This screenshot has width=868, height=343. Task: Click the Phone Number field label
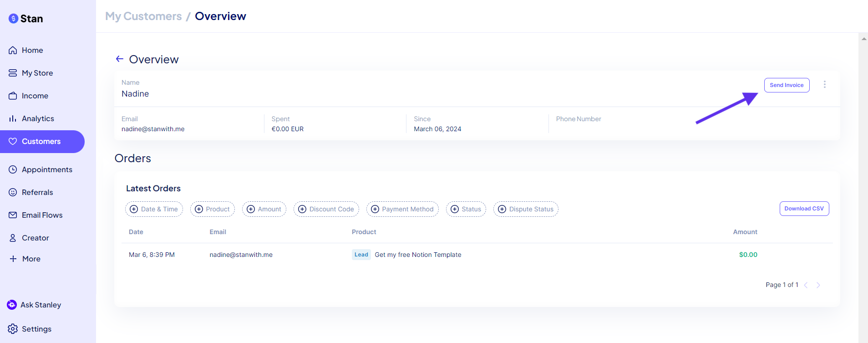point(579,119)
